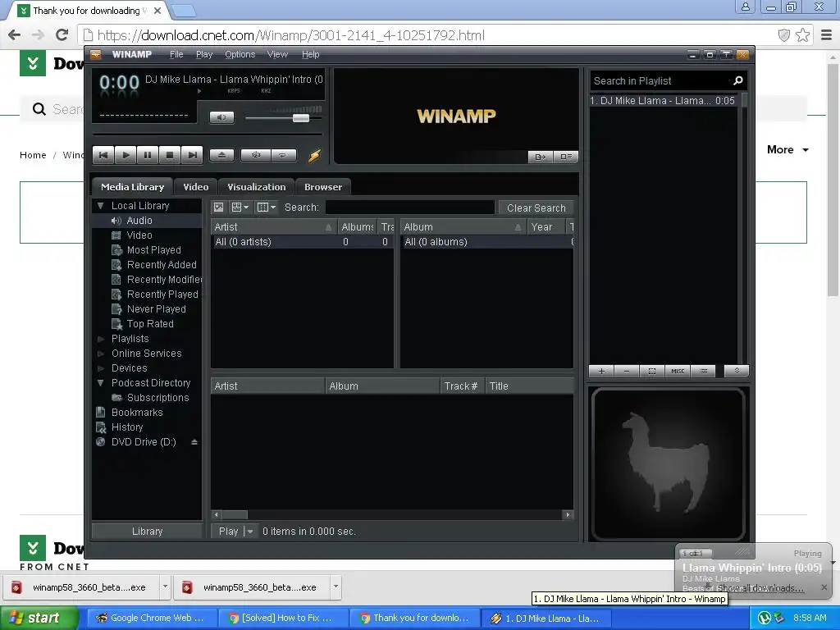Expand the Devices tree node
Viewport: 840px width, 630px height.
point(101,368)
